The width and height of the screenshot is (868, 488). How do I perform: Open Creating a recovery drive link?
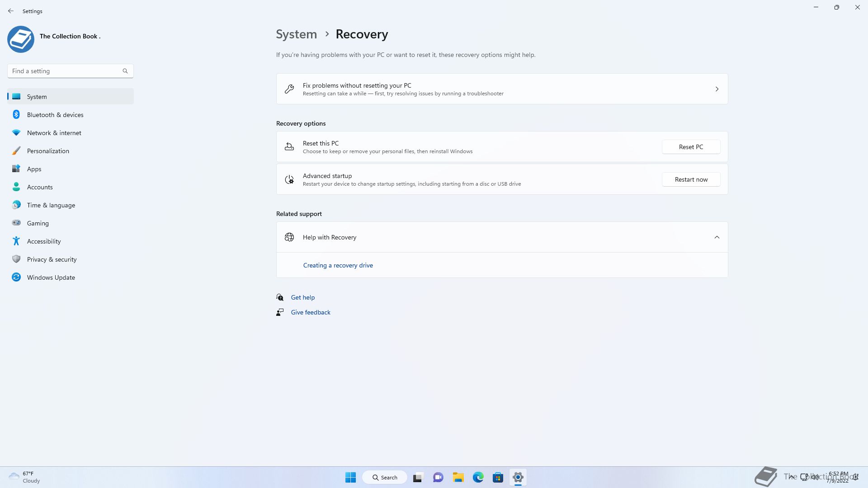tap(338, 265)
